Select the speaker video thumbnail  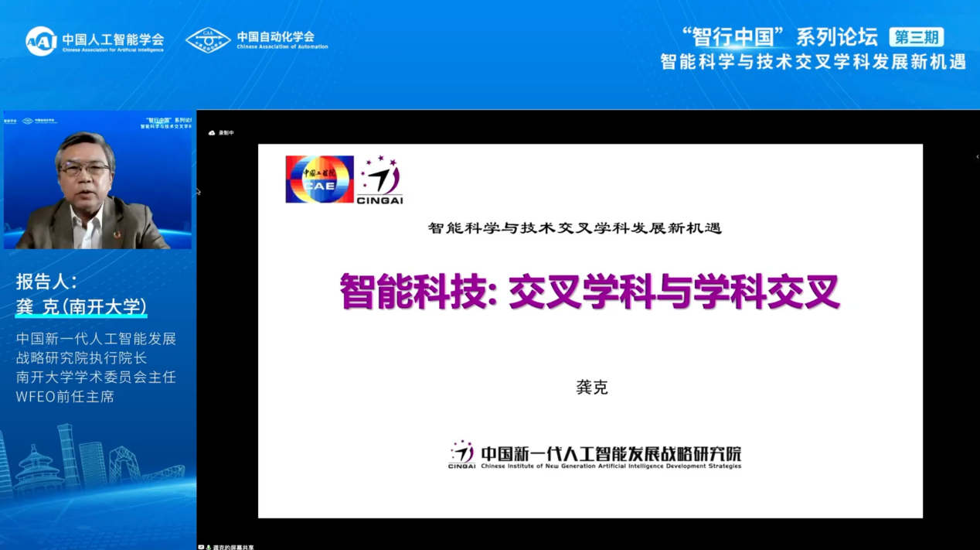coord(97,180)
